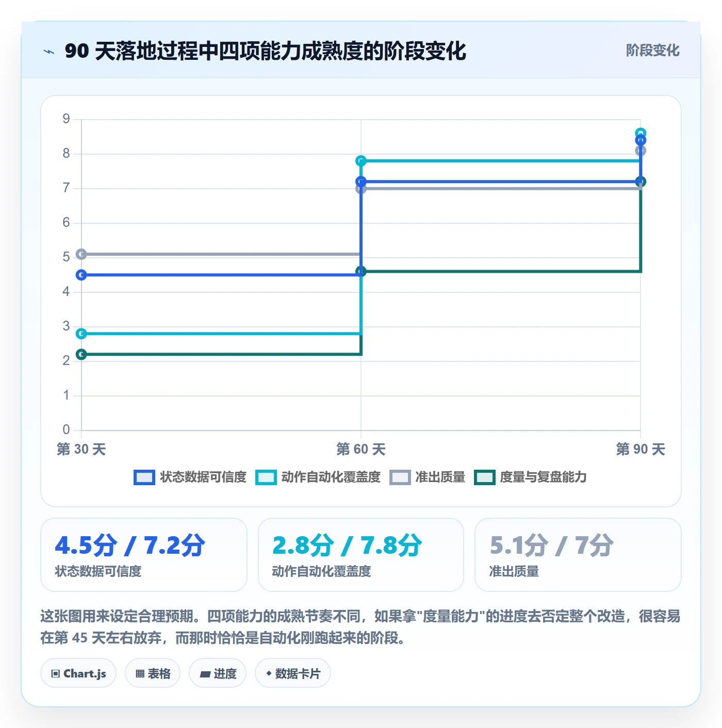The width and height of the screenshot is (722, 728).
Task: Click the Chart.js tag
Action: (x=78, y=673)
